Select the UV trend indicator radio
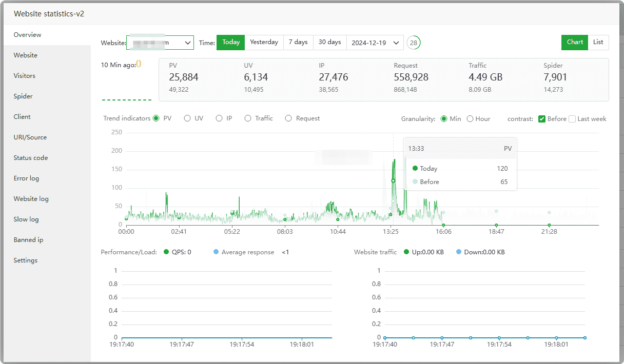The height and width of the screenshot is (364, 624). 187,118
